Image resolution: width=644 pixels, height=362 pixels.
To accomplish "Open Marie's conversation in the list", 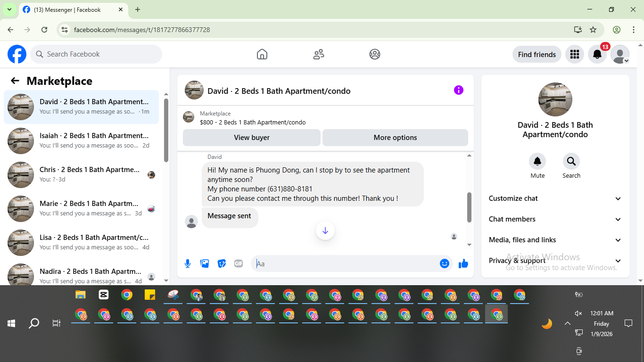I will tap(82, 209).
